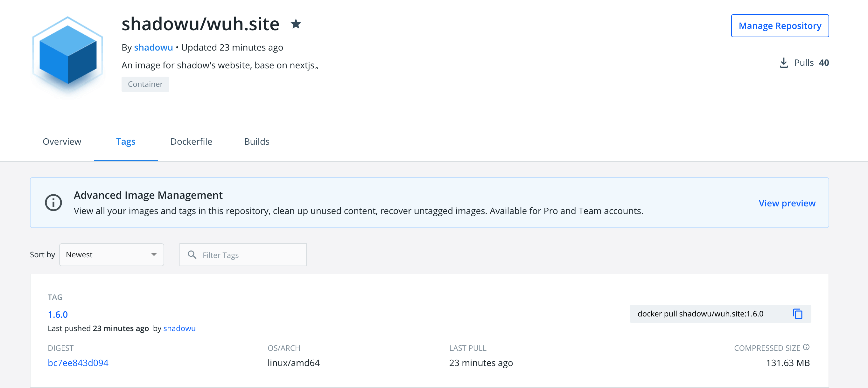Click the Manage Repository button

tap(780, 25)
